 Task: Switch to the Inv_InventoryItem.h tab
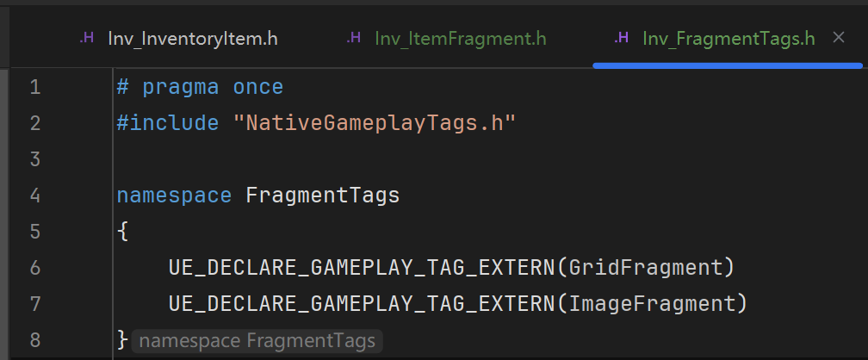[192, 38]
